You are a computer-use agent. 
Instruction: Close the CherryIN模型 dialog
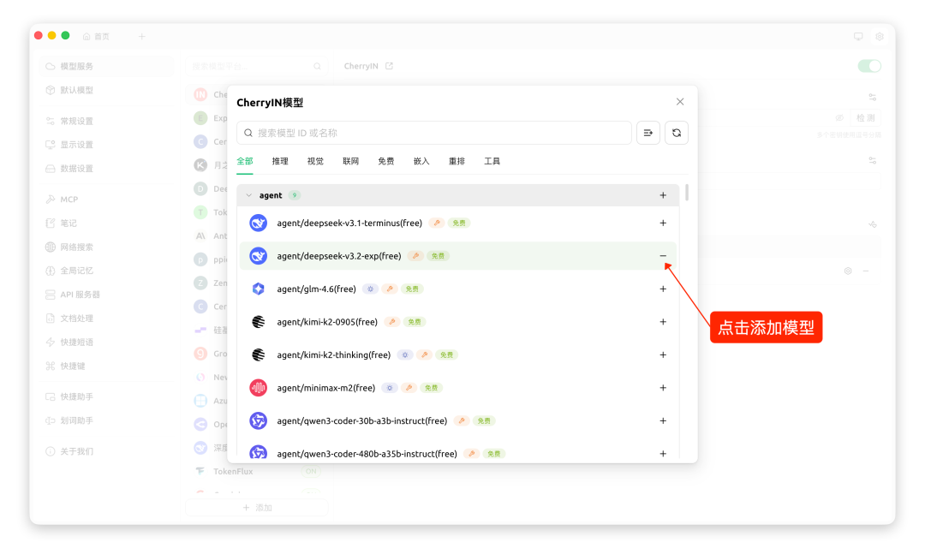pyautogui.click(x=679, y=102)
